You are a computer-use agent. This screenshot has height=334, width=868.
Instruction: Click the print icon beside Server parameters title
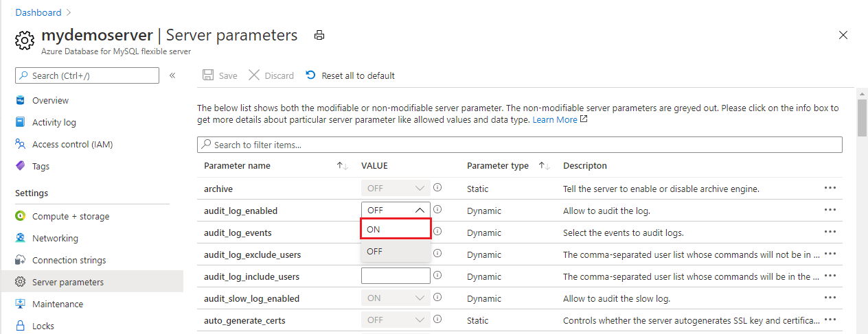(x=319, y=36)
